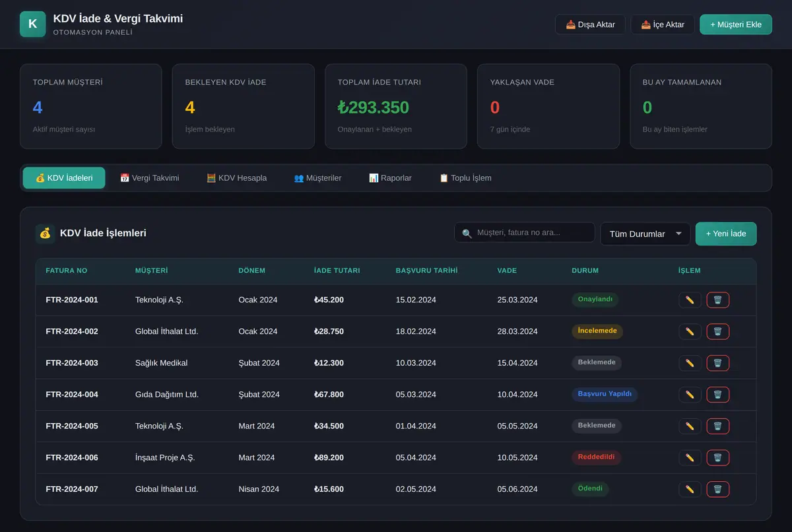Create a refund with Yeni İade button

tap(726, 234)
